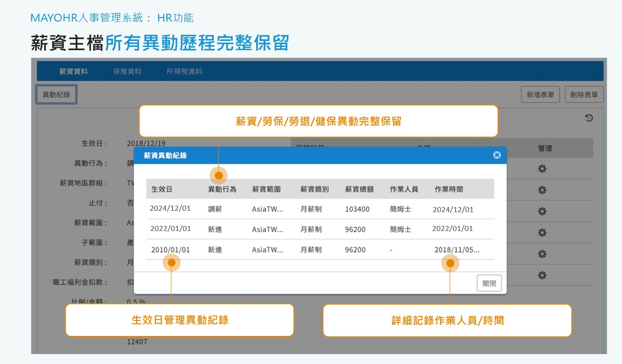Click the 薪資類別 column header in the dialog
Screen dimensions: 622x364
[315, 189]
